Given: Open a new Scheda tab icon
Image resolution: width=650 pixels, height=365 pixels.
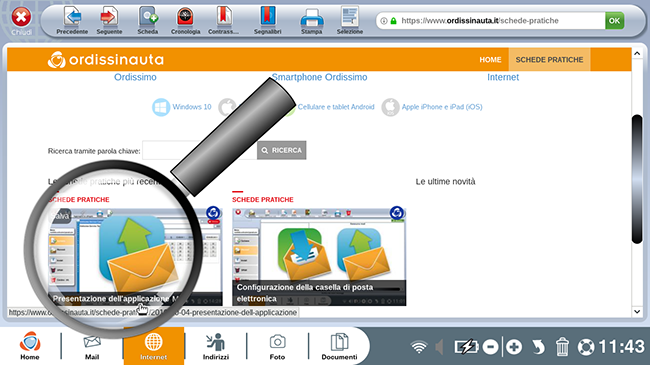Looking at the screenshot, I should pyautogui.click(x=148, y=17).
